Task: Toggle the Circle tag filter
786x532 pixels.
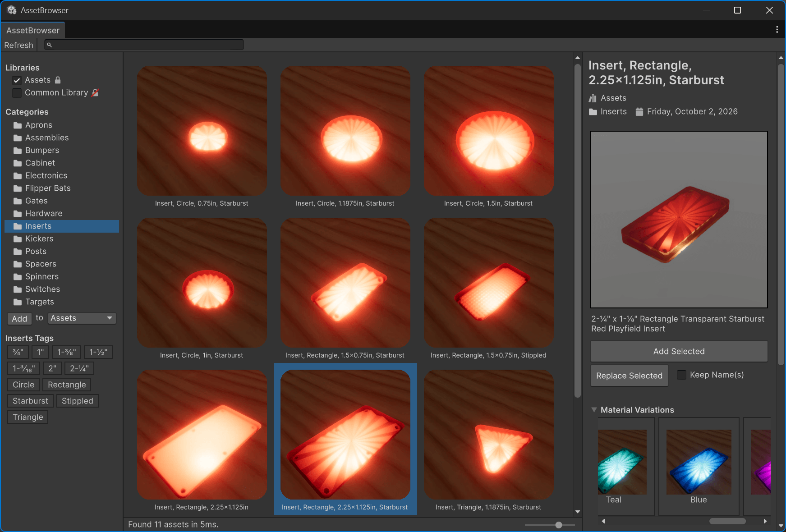Action: [23, 385]
